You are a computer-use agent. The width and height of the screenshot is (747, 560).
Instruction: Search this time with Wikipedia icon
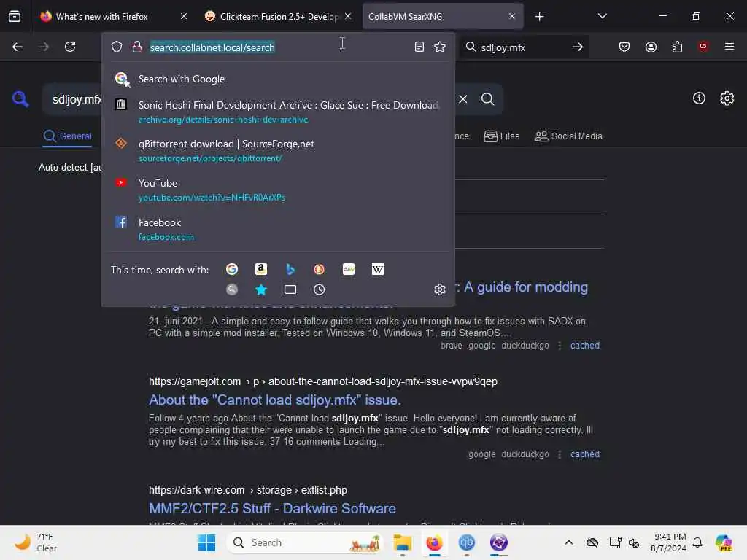pos(378,269)
